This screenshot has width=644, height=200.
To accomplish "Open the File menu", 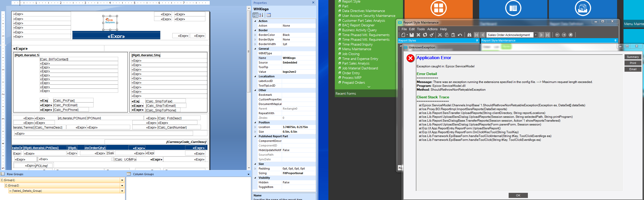I will point(404,29).
